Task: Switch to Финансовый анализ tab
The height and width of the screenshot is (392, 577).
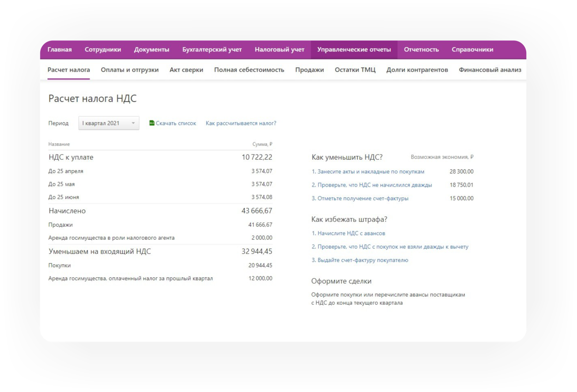Action: click(x=490, y=70)
